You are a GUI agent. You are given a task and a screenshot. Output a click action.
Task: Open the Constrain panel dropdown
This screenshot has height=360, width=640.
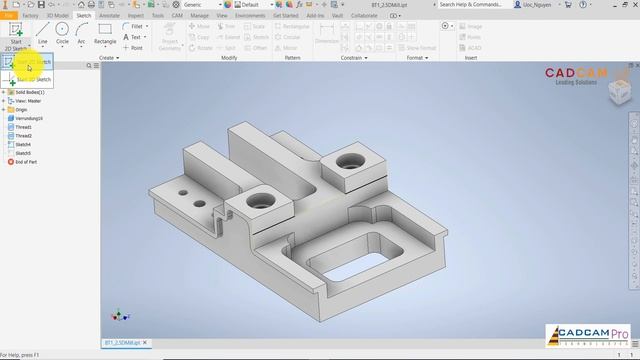(x=354, y=58)
